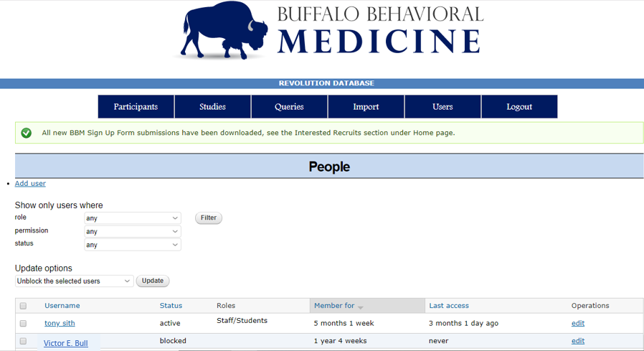Open the role filter dropdown

pyautogui.click(x=132, y=218)
